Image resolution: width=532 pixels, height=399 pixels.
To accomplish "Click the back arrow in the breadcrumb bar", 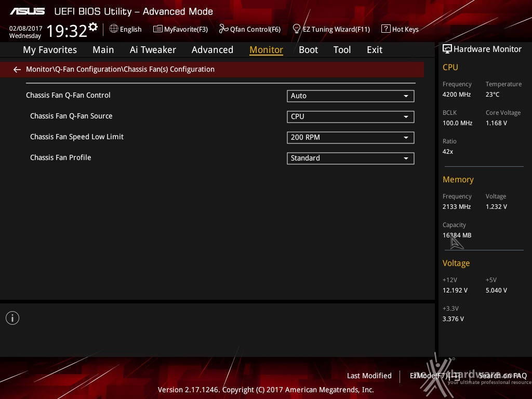I will (x=17, y=70).
